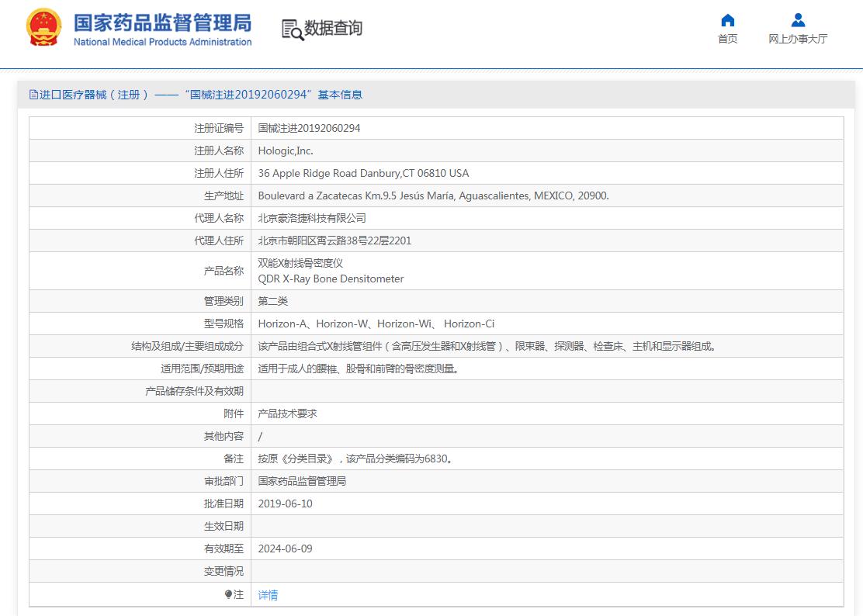Image resolution: width=863 pixels, height=616 pixels.
Task: Click the 型号规格 label
Action: (224, 324)
